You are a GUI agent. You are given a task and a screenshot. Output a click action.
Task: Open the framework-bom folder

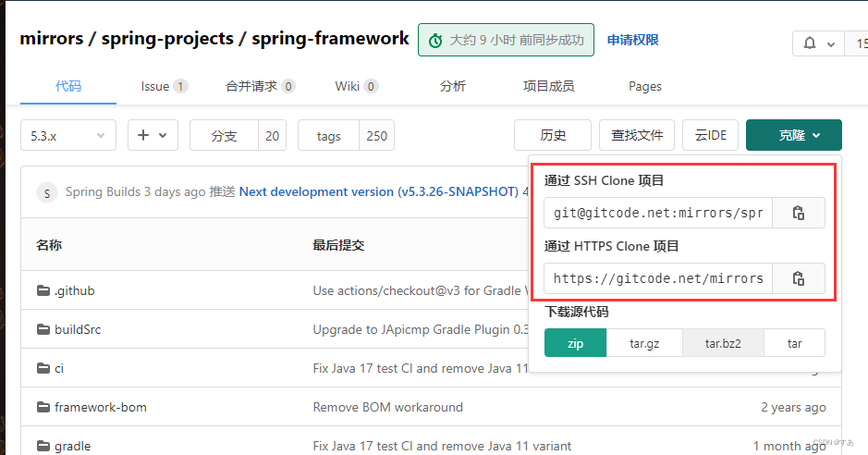pyautogui.click(x=101, y=407)
